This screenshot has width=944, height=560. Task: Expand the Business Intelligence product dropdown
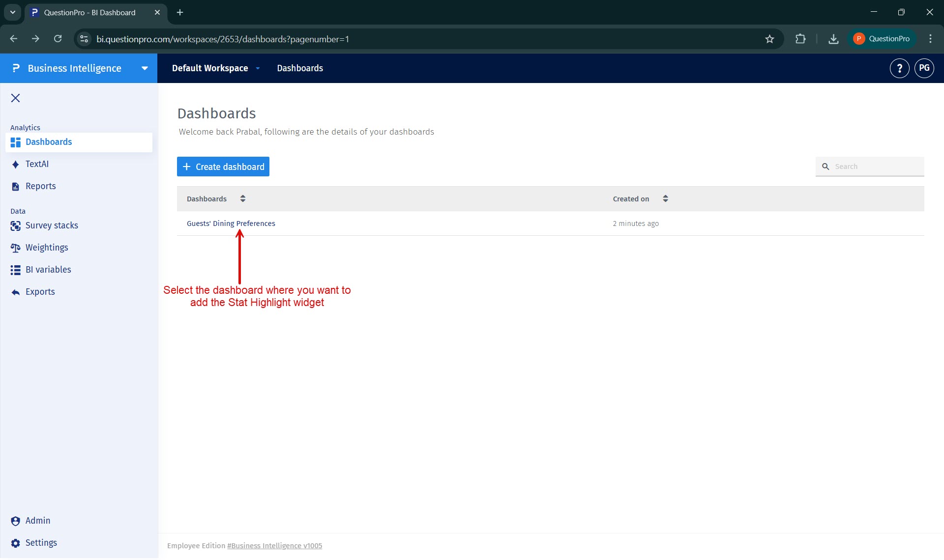[145, 68]
